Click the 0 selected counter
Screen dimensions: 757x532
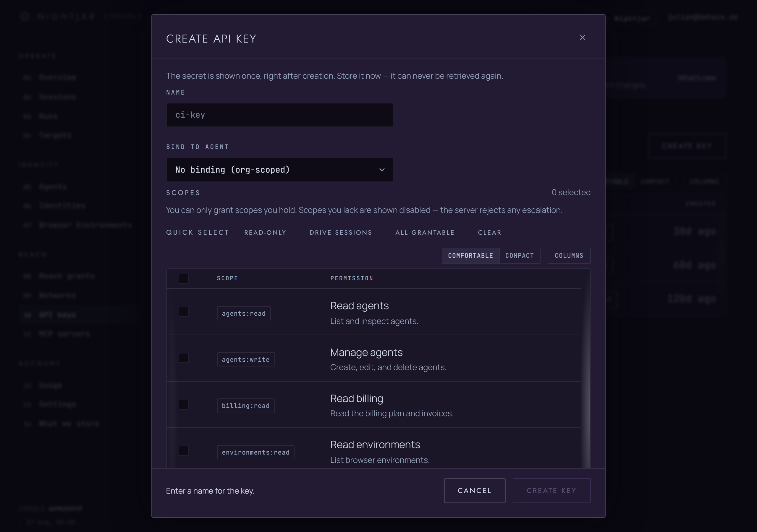click(x=571, y=192)
